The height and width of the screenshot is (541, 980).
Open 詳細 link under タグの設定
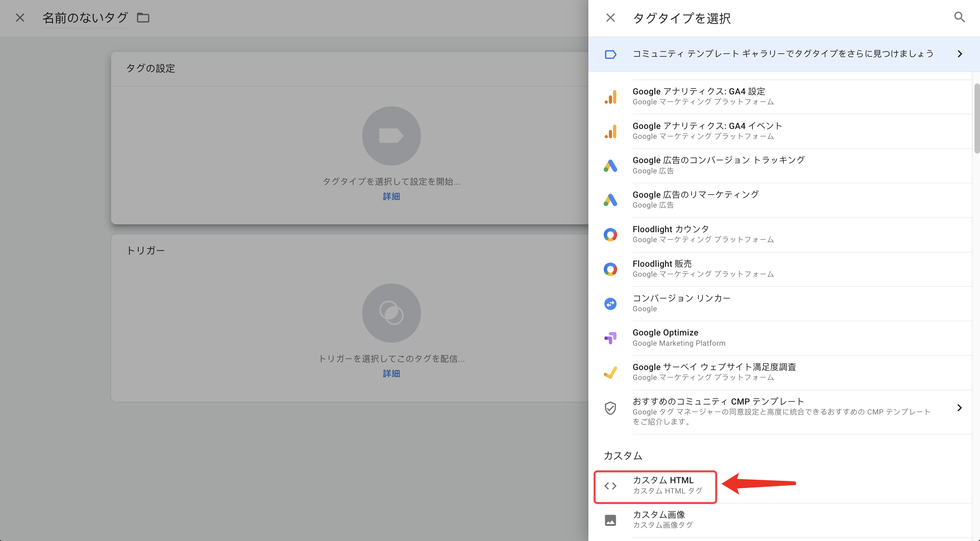(x=391, y=196)
